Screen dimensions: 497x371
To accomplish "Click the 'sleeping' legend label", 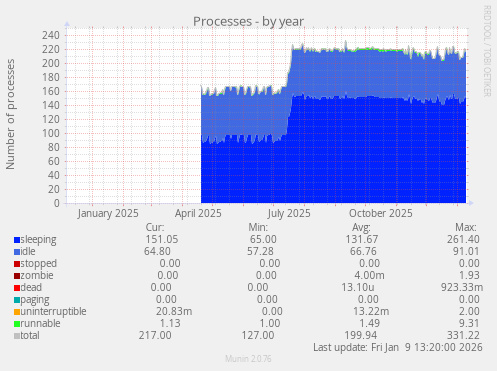I will click(38, 240).
